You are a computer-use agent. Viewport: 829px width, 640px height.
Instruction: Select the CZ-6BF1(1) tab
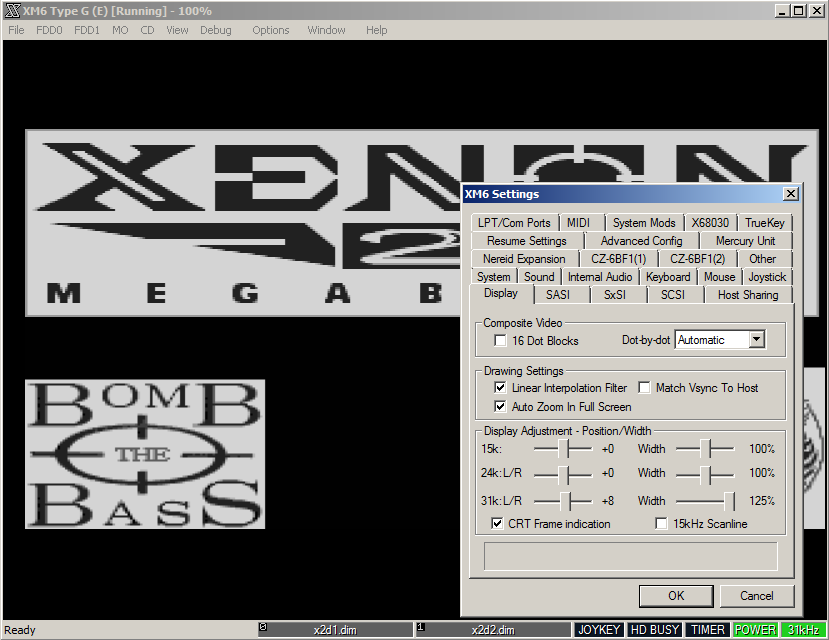click(x=619, y=259)
